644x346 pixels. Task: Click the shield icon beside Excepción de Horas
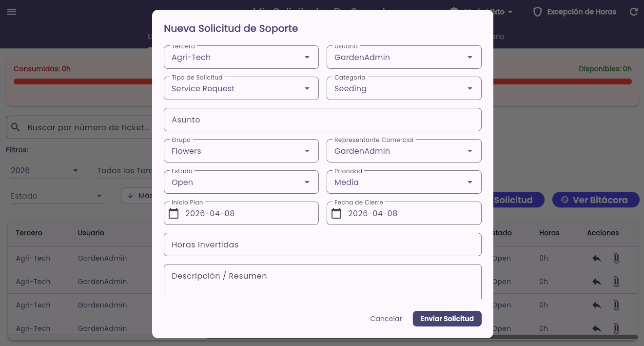[537, 12]
